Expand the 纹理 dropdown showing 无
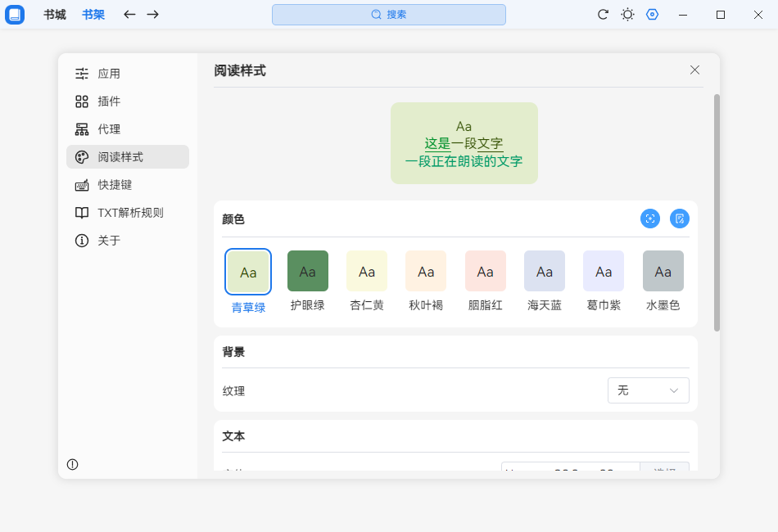778x532 pixels. click(x=649, y=390)
